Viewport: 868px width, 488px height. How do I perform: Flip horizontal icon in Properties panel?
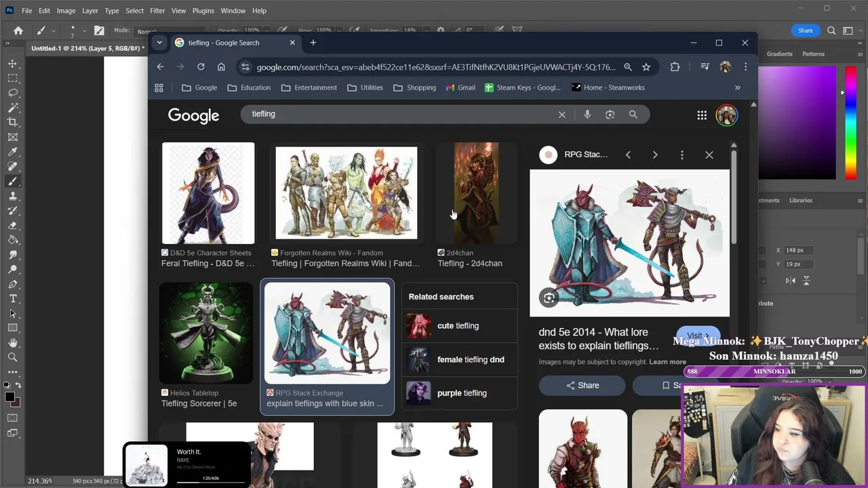point(791,281)
